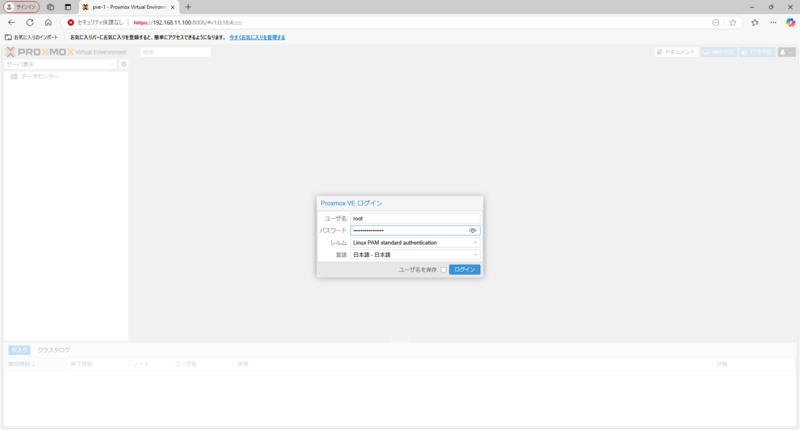Show password with the eye icon
This screenshot has height=430, width=800.
[x=472, y=231]
